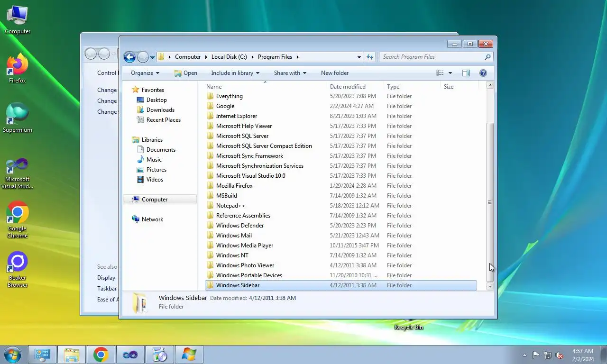Open the Supermium desktop shortcut
Viewport: 607px width, 364px height.
(18, 118)
